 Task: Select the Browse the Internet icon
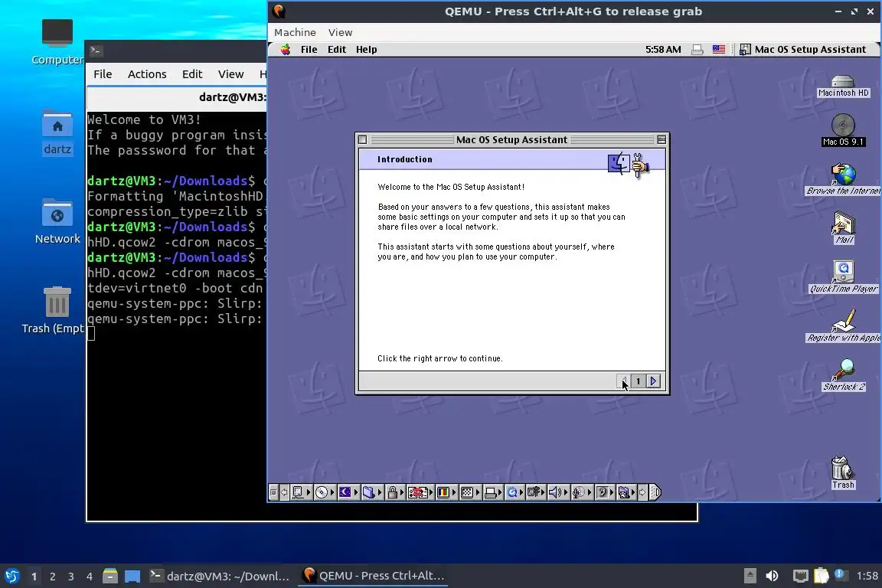point(843,179)
